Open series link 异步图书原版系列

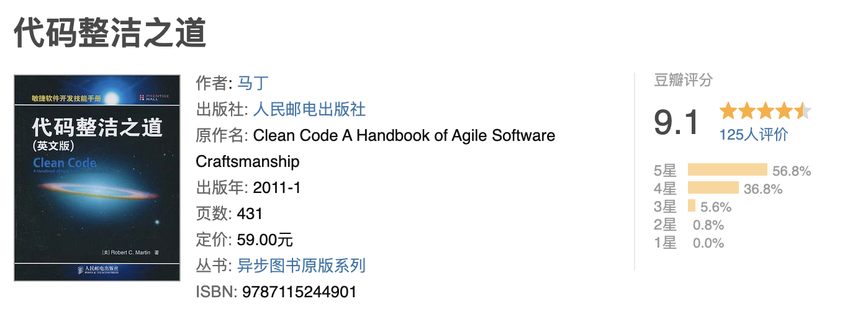(301, 266)
